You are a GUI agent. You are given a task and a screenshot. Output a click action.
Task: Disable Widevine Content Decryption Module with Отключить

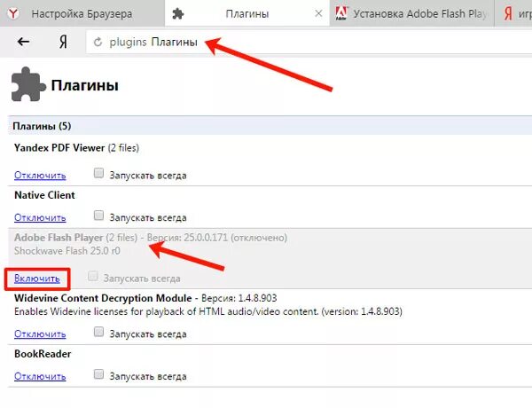point(40,333)
